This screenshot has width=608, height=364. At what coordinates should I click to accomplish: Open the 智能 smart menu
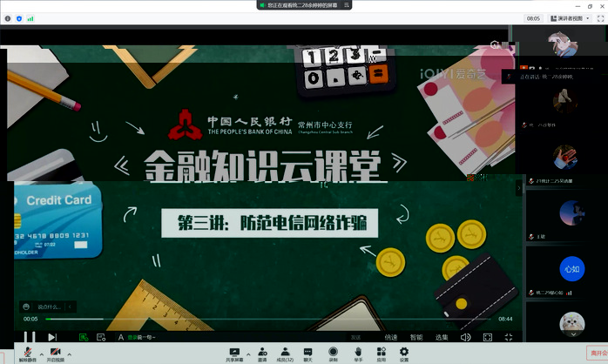tap(416, 337)
